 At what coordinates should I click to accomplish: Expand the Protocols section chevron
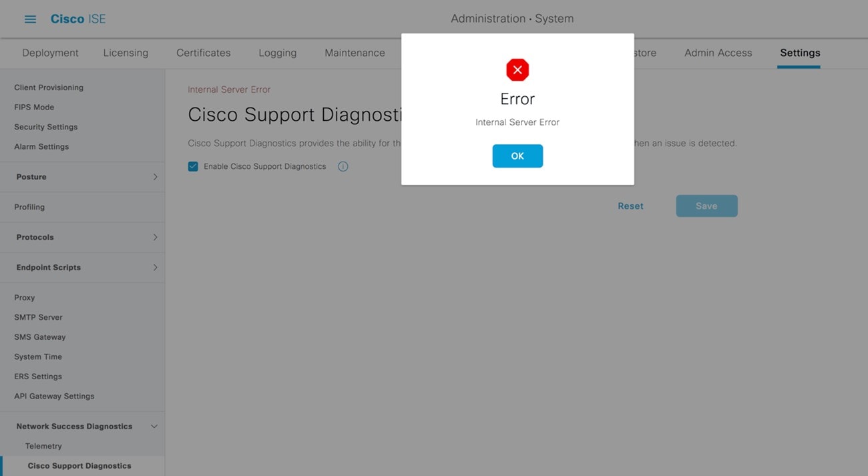[155, 237]
